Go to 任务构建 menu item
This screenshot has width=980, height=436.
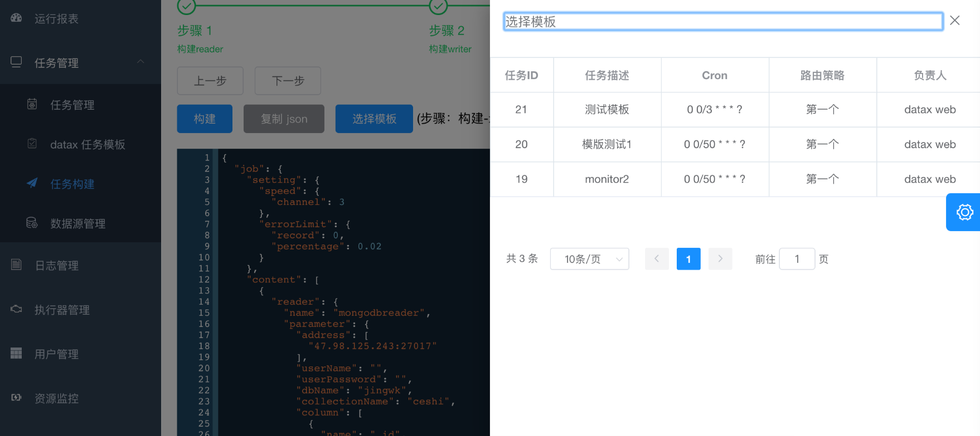coord(72,184)
